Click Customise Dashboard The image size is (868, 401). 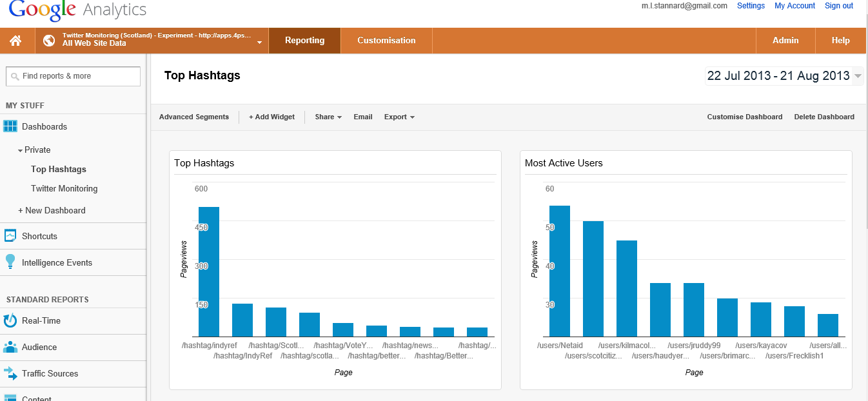tap(745, 117)
